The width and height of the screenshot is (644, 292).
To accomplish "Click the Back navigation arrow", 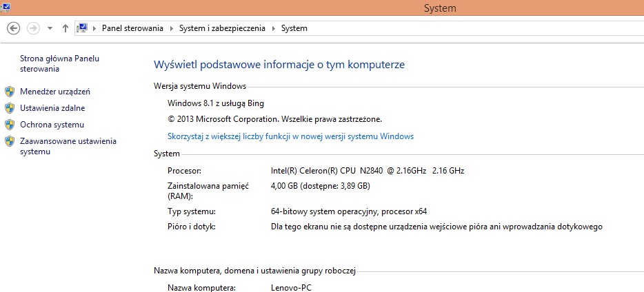I will (x=14, y=28).
